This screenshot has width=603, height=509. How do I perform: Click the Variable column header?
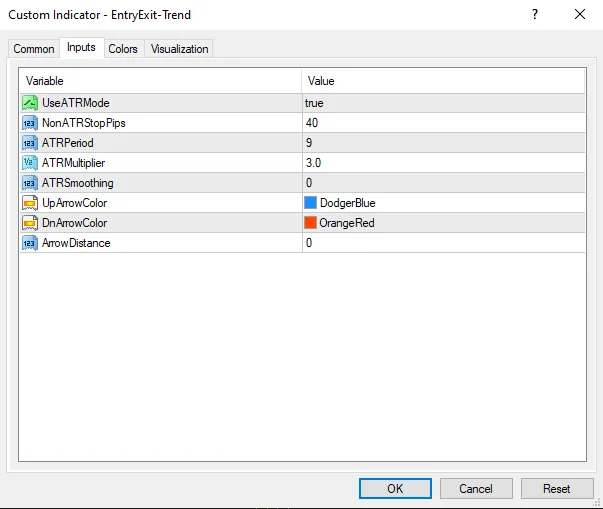(x=161, y=81)
